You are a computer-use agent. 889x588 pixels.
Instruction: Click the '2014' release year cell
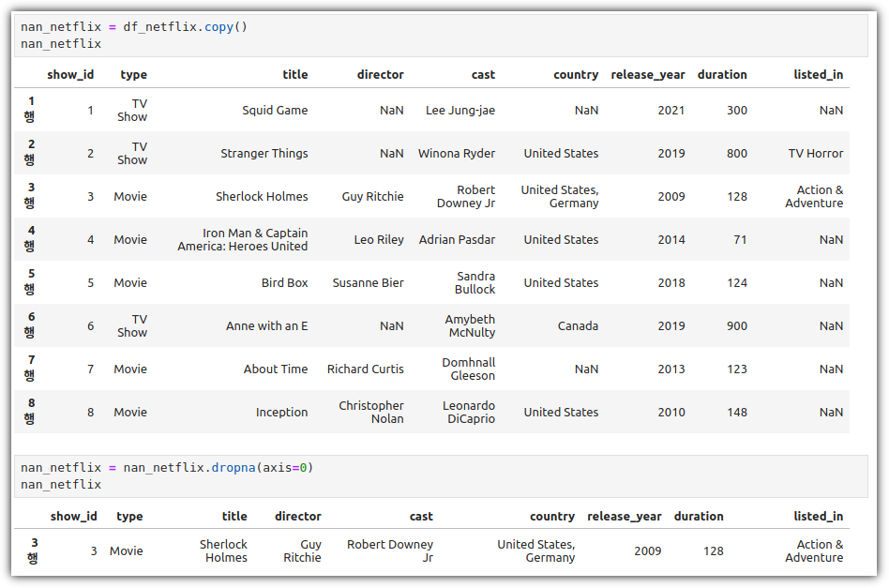(x=671, y=239)
